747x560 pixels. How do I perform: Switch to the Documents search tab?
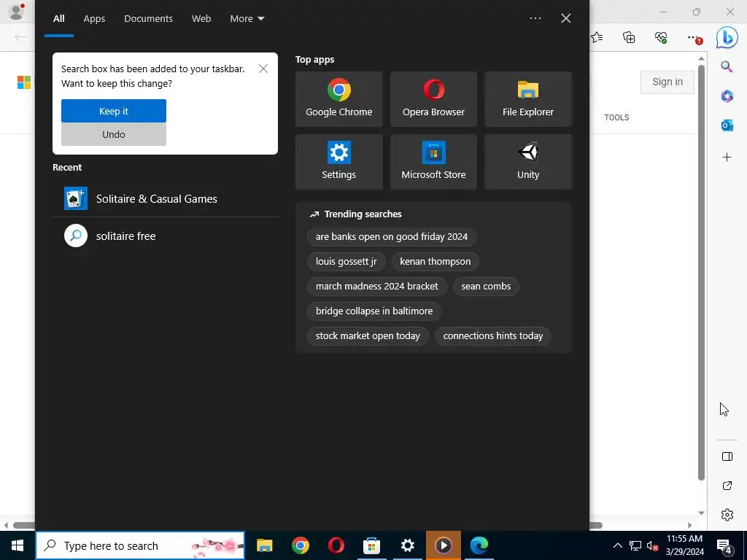pos(148,18)
